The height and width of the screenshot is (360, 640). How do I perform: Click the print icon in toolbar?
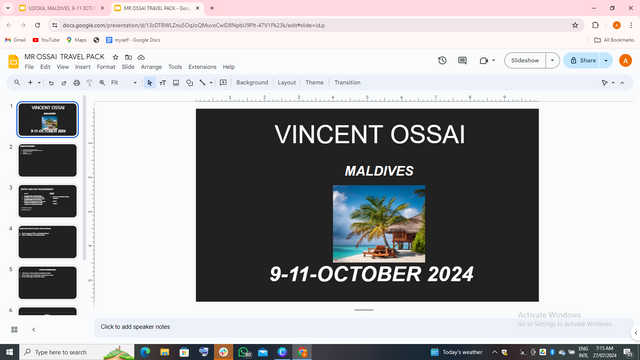76,83
